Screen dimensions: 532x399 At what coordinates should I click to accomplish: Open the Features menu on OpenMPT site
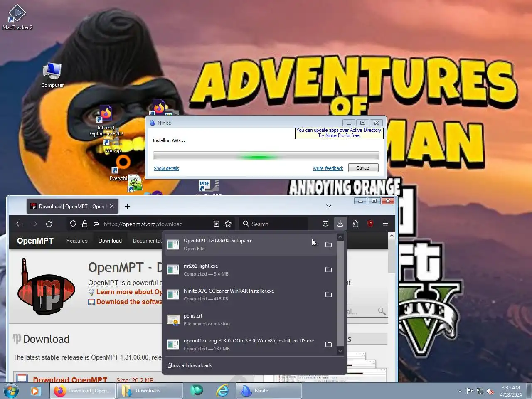77,241
